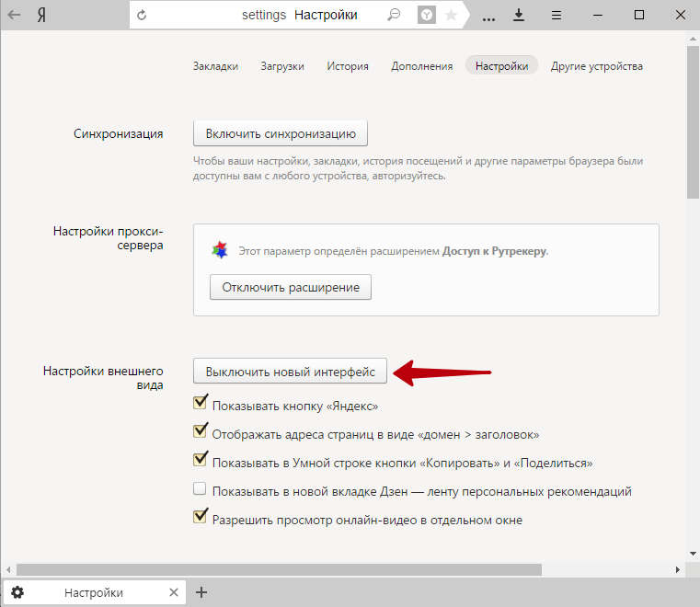Image resolution: width=700 pixels, height=607 pixels.
Task: Open a new tab with the plus
Action: 201,592
